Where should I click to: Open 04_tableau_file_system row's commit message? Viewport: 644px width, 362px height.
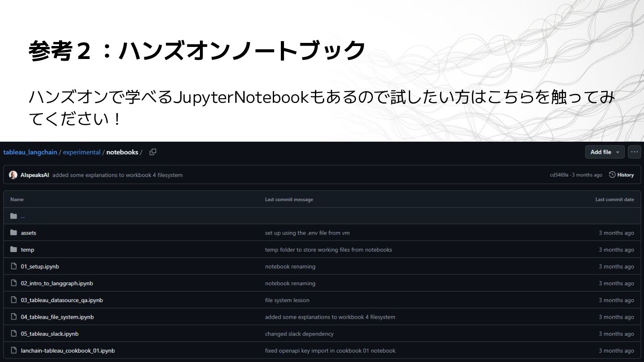tap(330, 317)
